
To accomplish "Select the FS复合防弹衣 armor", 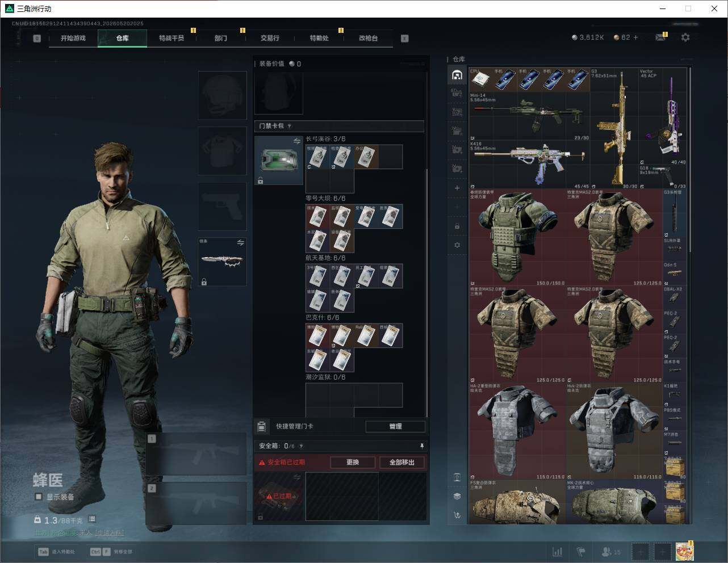I will pos(517,502).
